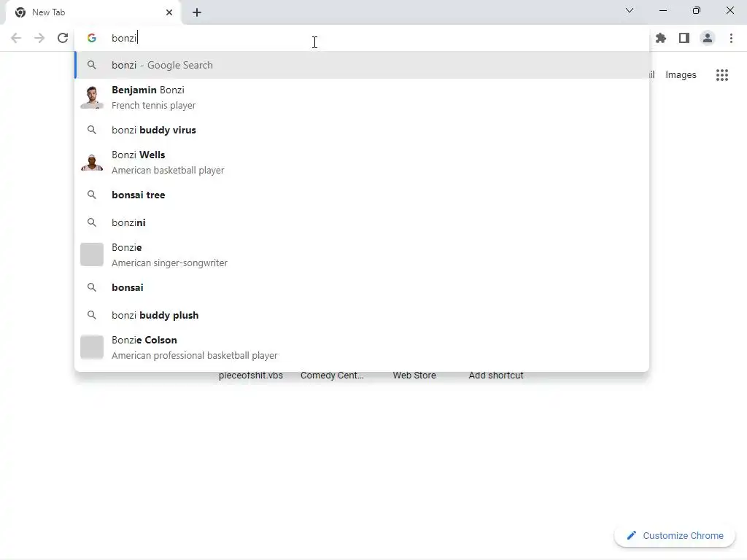Select "bonzi buddy virus" suggestion

pyautogui.click(x=362, y=130)
